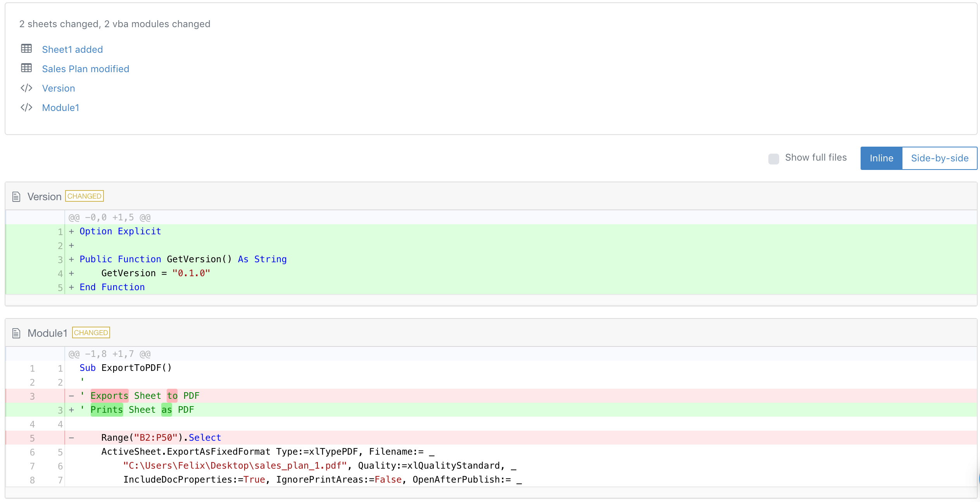Click the table icon beside Sales Plan modified
The width and height of the screenshot is (980, 502).
26,68
